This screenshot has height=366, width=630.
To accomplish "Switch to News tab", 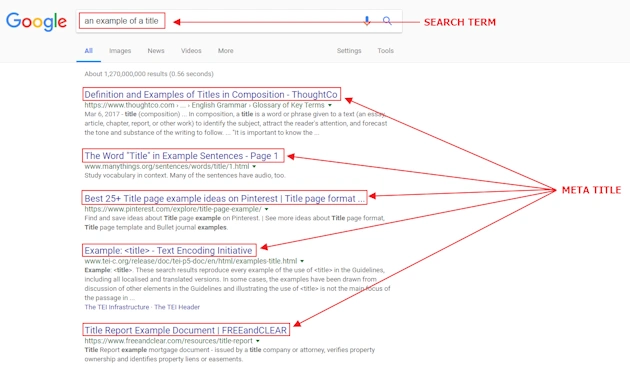I will (x=156, y=51).
